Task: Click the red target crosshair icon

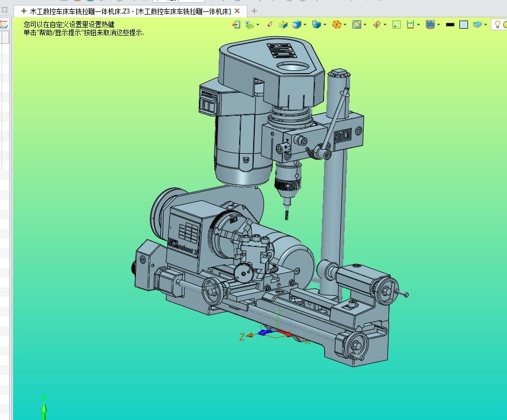Action: pos(377,24)
